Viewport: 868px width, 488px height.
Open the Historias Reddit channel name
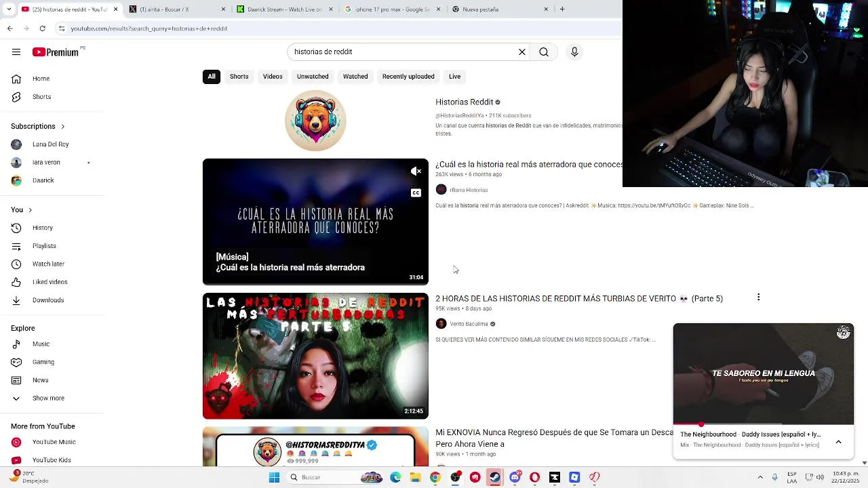coord(465,102)
